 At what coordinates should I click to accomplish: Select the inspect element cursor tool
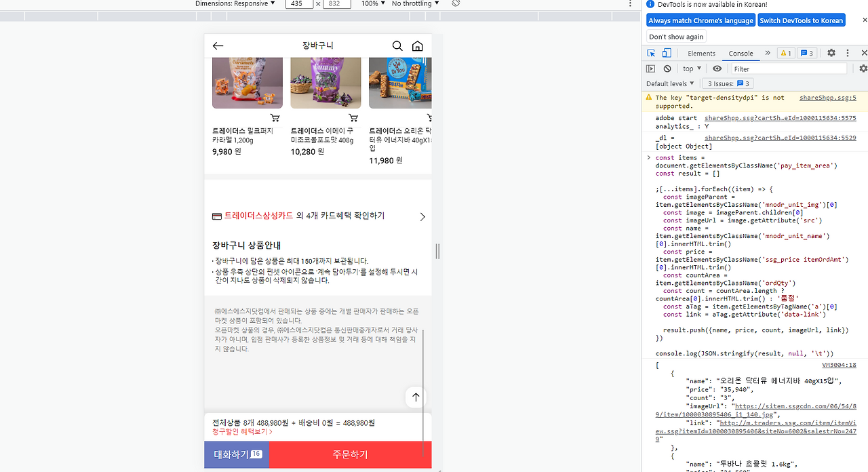coord(650,53)
